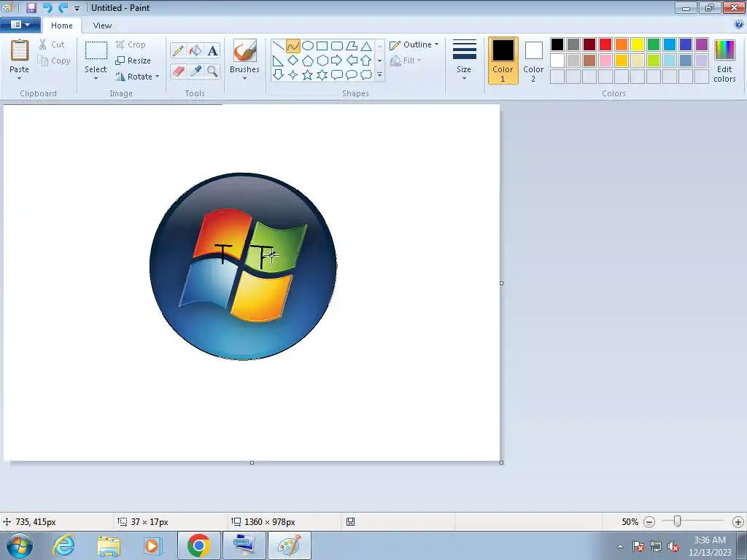The height and width of the screenshot is (560, 747).
Task: Select the Six-point star shape
Action: click(x=322, y=75)
